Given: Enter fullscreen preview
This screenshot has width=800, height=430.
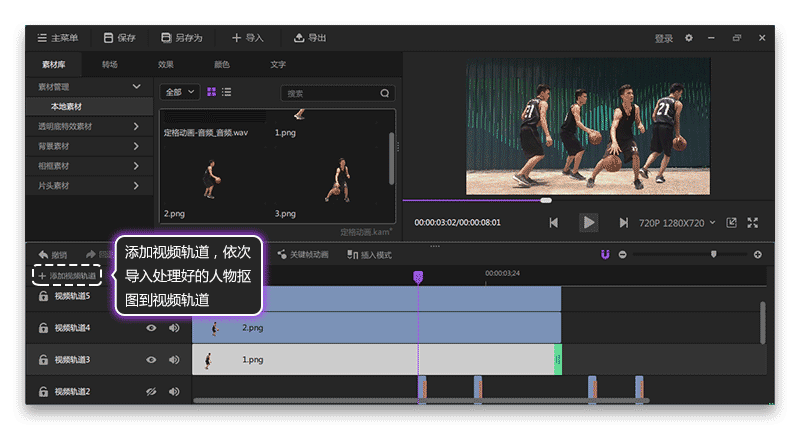Looking at the screenshot, I should coord(753,223).
